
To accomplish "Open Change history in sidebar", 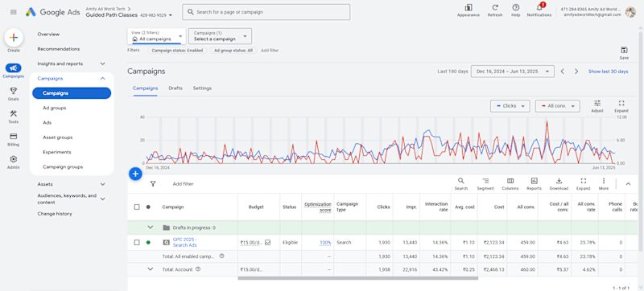I will tap(55, 214).
